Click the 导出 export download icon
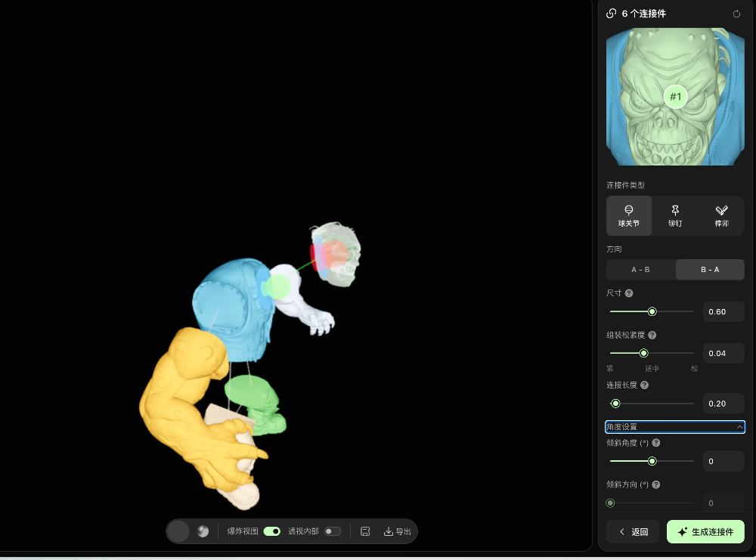Screen dimensions: 756x560 389,531
